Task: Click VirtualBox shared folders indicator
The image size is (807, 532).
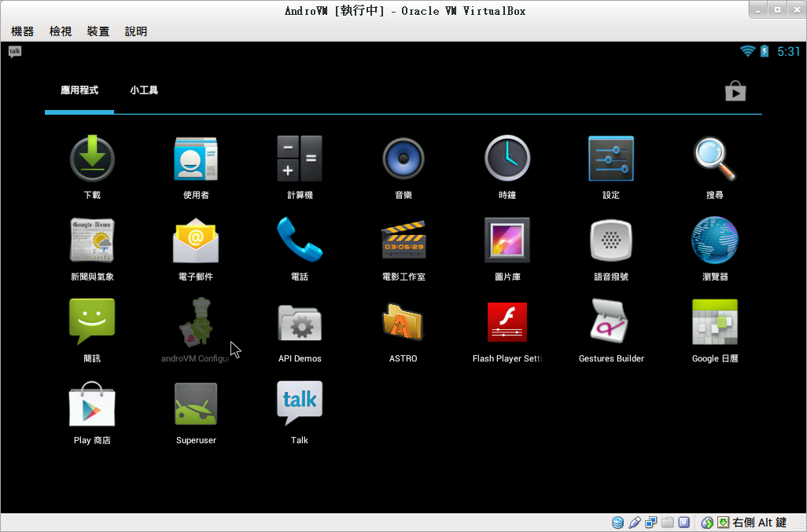Action: pyautogui.click(x=668, y=523)
